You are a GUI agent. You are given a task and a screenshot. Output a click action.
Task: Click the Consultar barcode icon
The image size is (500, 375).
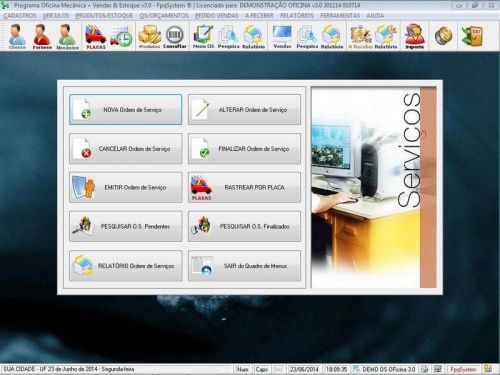(x=175, y=36)
